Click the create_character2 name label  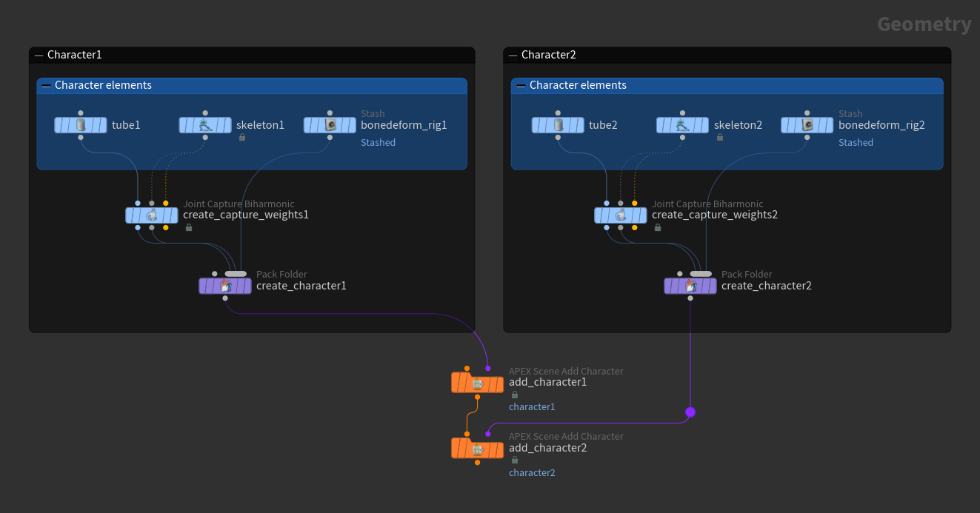pyautogui.click(x=767, y=286)
